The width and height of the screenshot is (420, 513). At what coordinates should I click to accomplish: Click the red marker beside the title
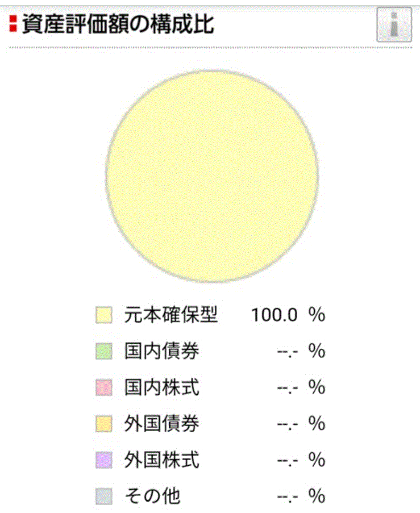(13, 24)
